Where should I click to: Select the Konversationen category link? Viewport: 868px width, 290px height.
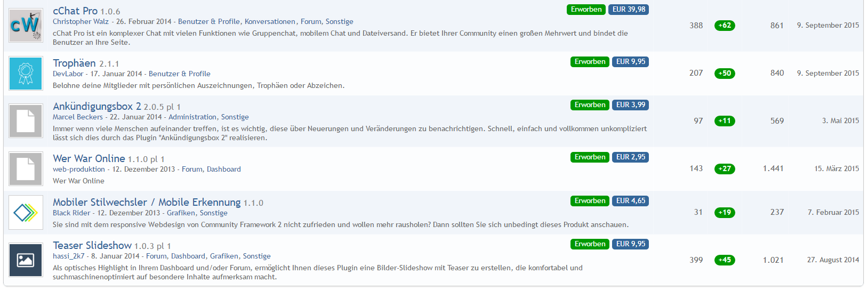coord(270,22)
